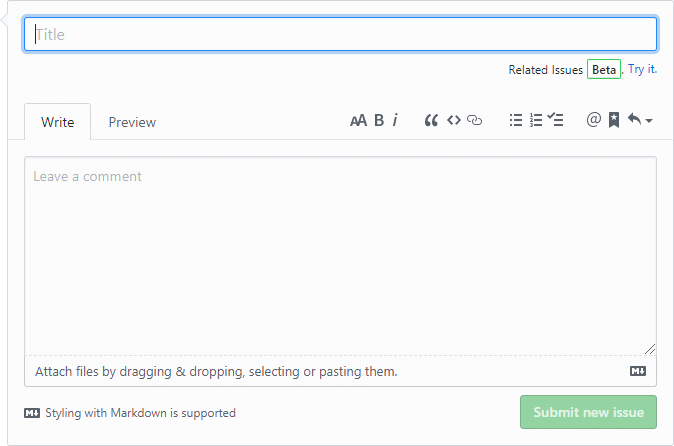Insert a bulleted list
The image size is (674, 446).
[x=516, y=121]
